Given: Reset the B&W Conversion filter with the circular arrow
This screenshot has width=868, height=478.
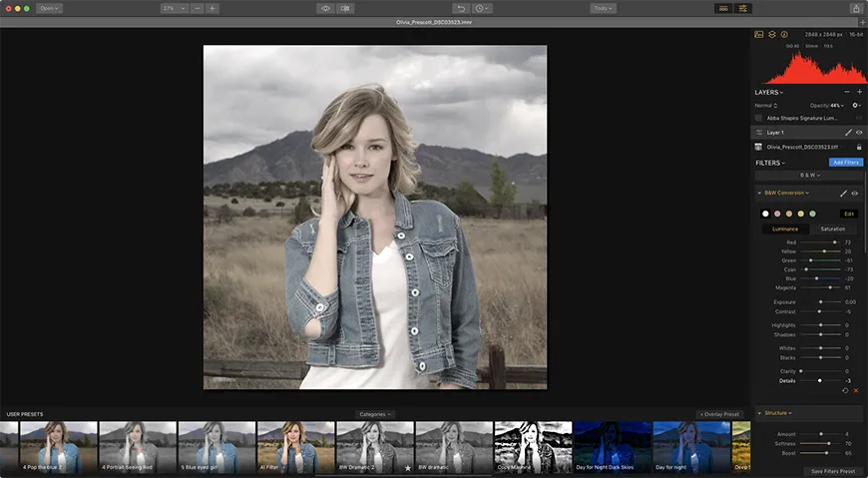Looking at the screenshot, I should pyautogui.click(x=845, y=390).
